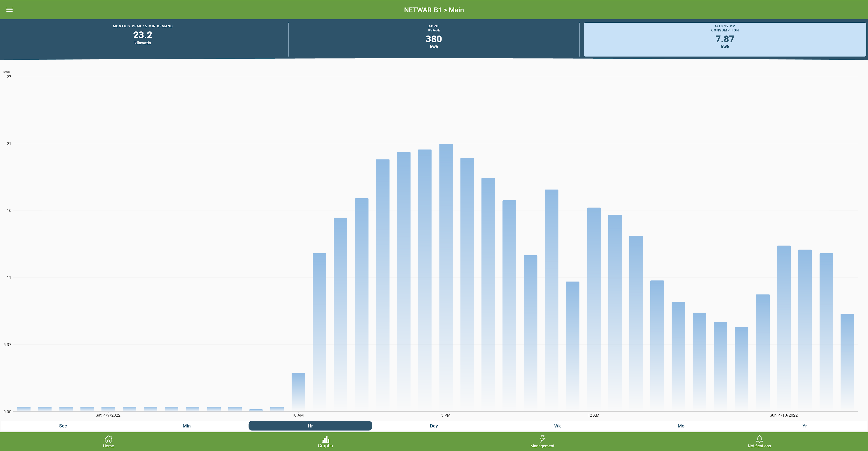Open the Graphs bar chart icon
Viewport: 868px width, 451px height.
(325, 439)
